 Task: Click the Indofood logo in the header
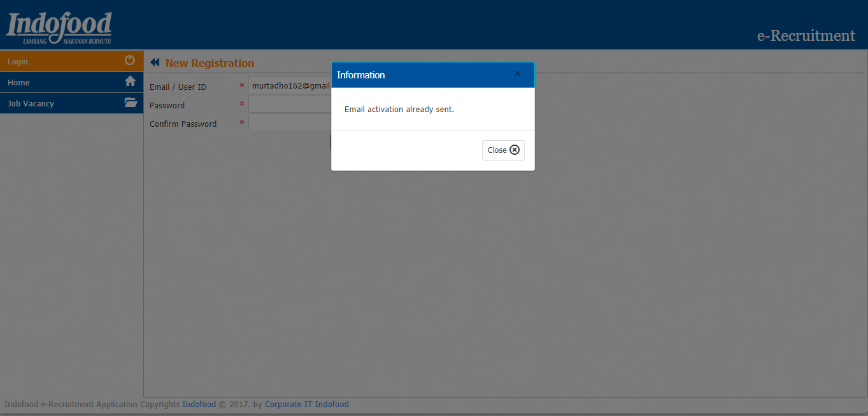tap(59, 27)
